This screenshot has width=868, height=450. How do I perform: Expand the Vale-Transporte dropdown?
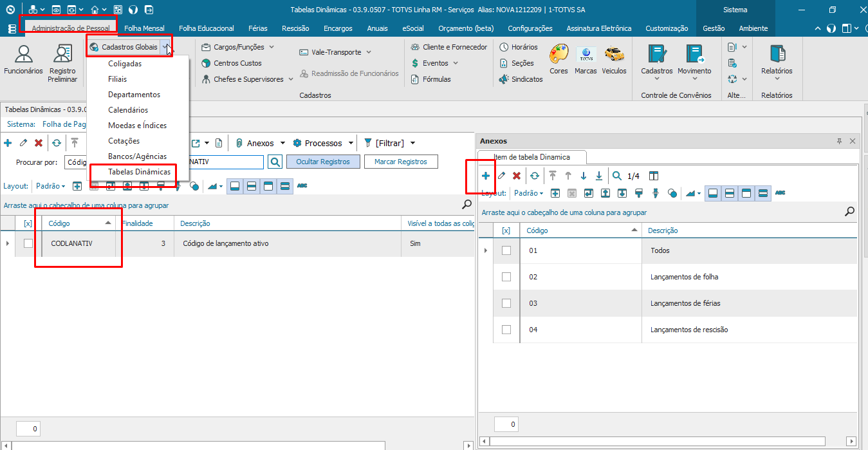(x=368, y=52)
